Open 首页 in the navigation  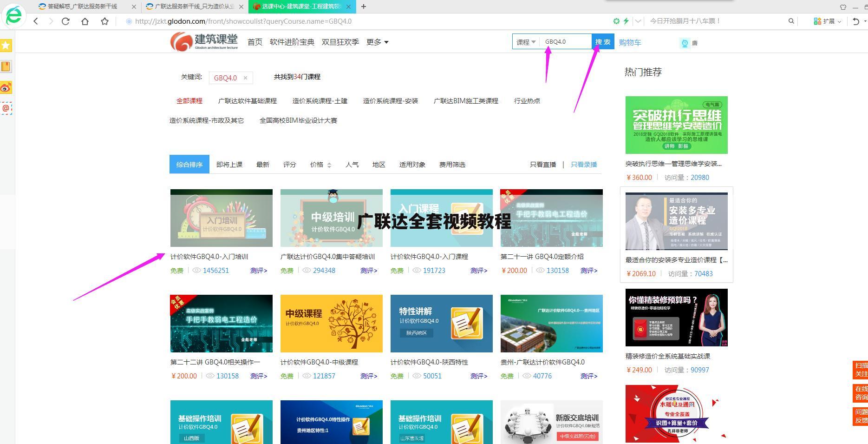pos(255,42)
